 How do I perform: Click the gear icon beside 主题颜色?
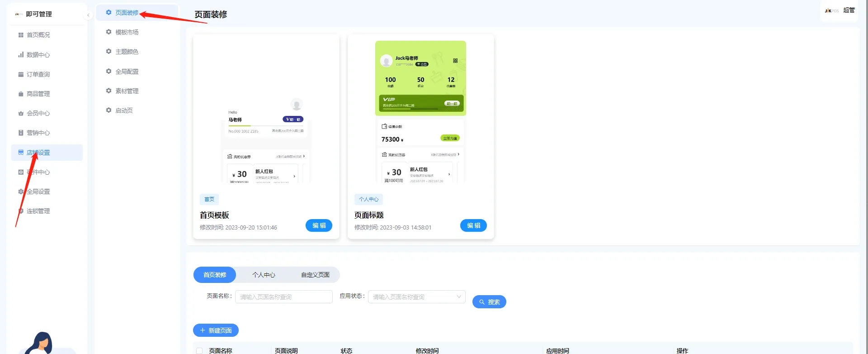point(108,51)
